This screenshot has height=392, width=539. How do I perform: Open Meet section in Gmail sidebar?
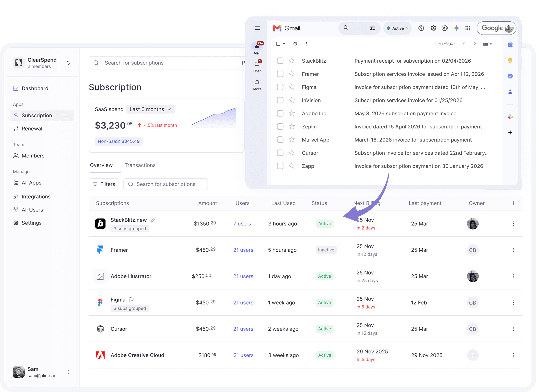pos(257,85)
